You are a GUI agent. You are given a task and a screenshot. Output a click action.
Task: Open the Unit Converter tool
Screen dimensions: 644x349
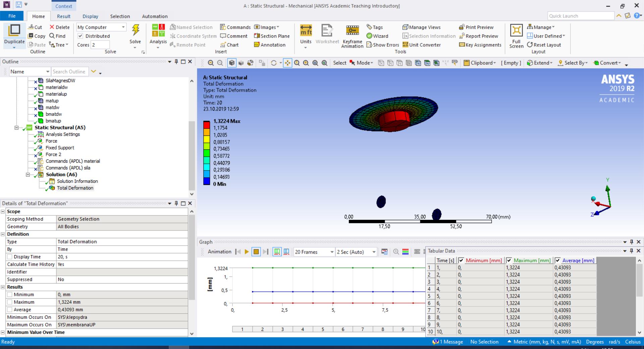422,45
